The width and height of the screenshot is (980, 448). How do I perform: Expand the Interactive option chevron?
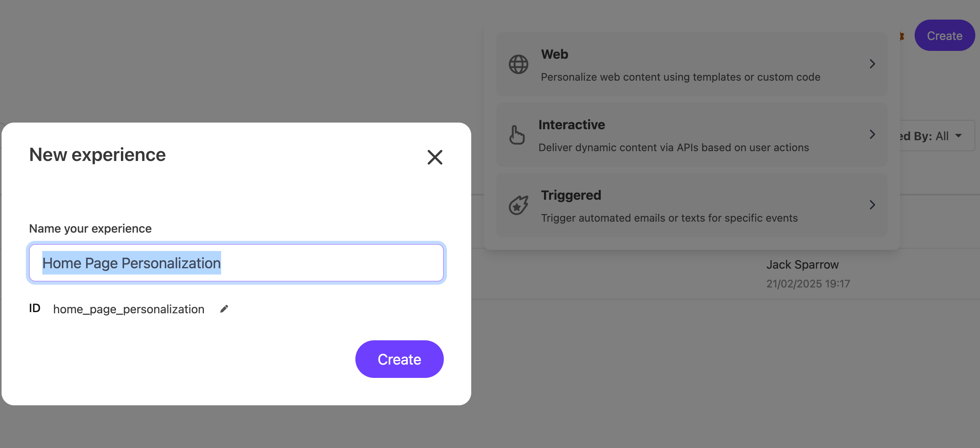pyautogui.click(x=872, y=134)
